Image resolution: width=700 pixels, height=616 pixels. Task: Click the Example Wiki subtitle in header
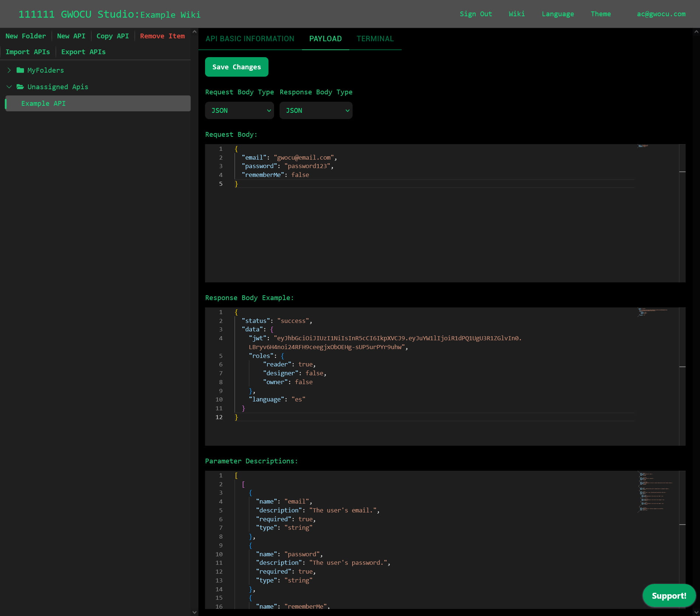pos(170,15)
